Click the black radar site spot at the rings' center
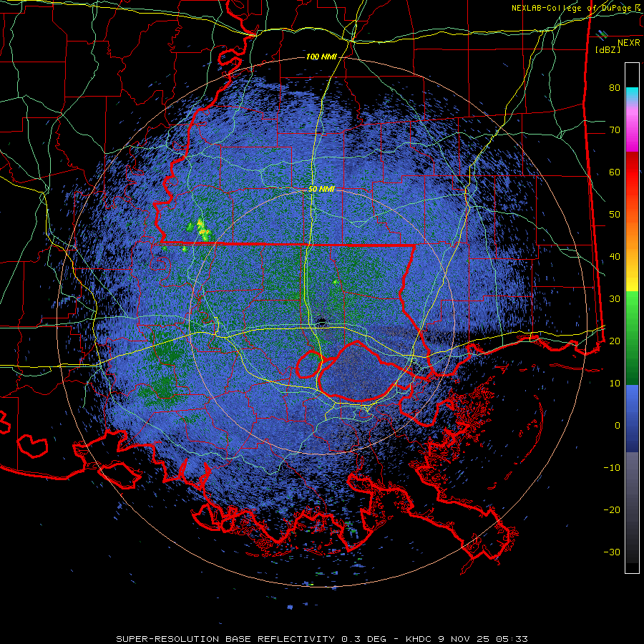The width and height of the screenshot is (644, 644). pos(321,321)
